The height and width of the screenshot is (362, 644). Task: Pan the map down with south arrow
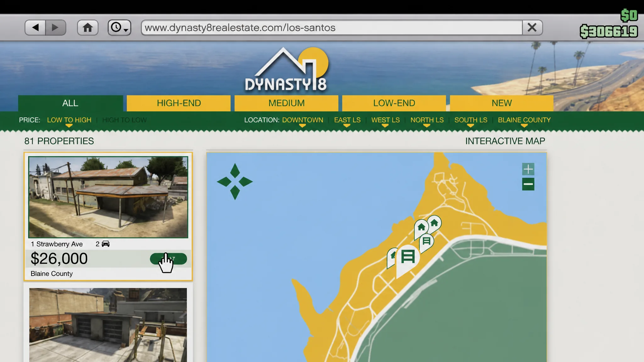tap(235, 193)
